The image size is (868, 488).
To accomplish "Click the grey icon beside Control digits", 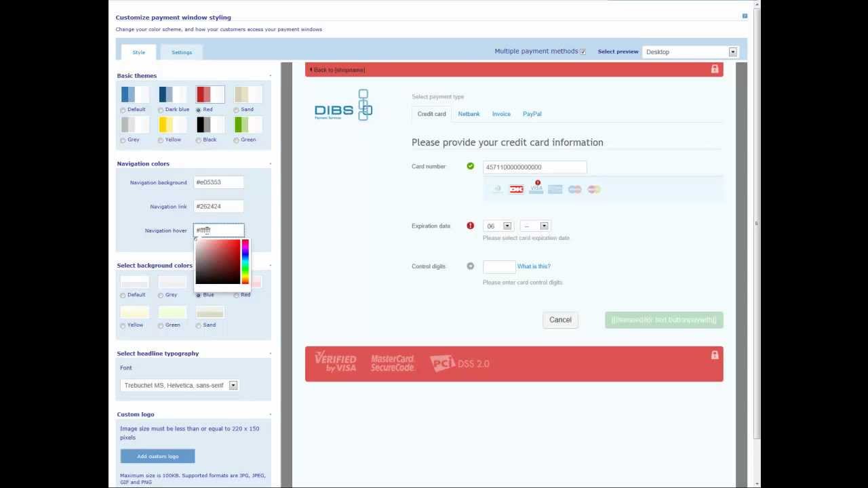I will click(x=470, y=266).
